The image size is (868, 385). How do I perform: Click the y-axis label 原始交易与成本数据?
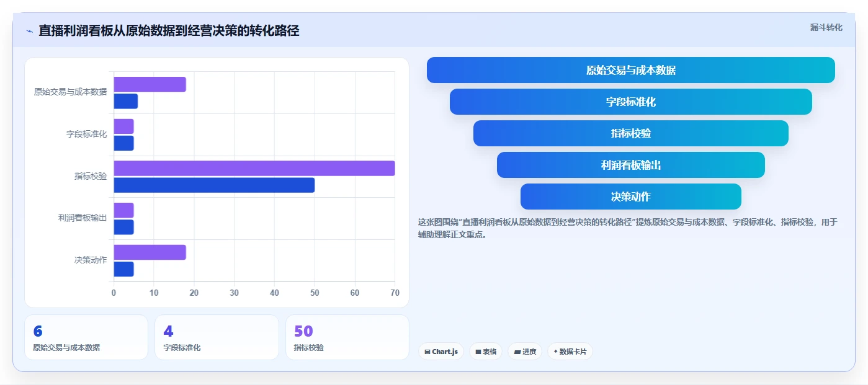click(x=70, y=92)
